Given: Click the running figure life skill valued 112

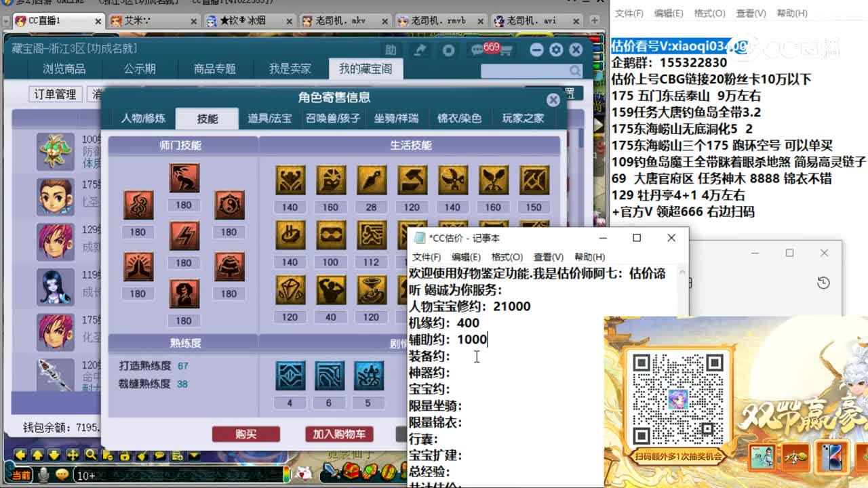Looking at the screenshot, I should tap(371, 235).
